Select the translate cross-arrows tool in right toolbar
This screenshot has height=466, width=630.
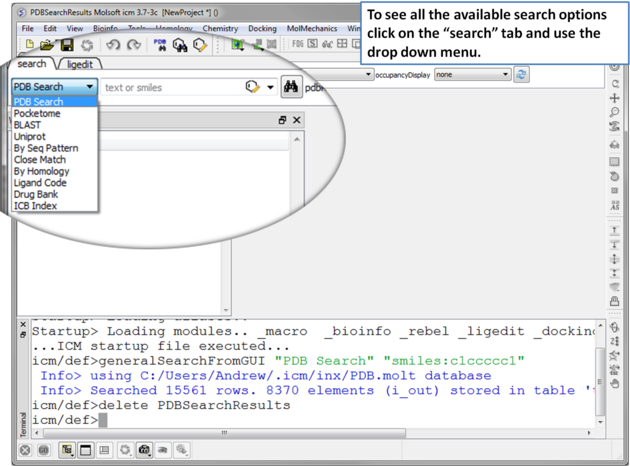(x=614, y=98)
